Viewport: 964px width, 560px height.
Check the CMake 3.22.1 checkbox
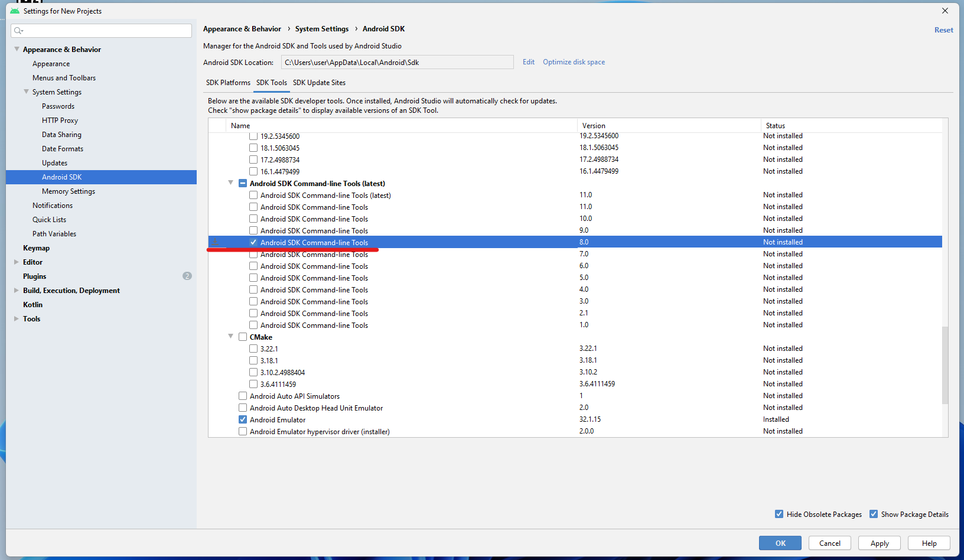pyautogui.click(x=253, y=349)
